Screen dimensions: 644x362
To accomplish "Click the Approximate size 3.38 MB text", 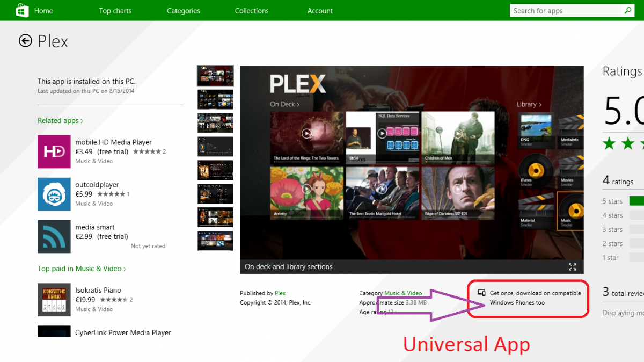I will coord(393,303).
